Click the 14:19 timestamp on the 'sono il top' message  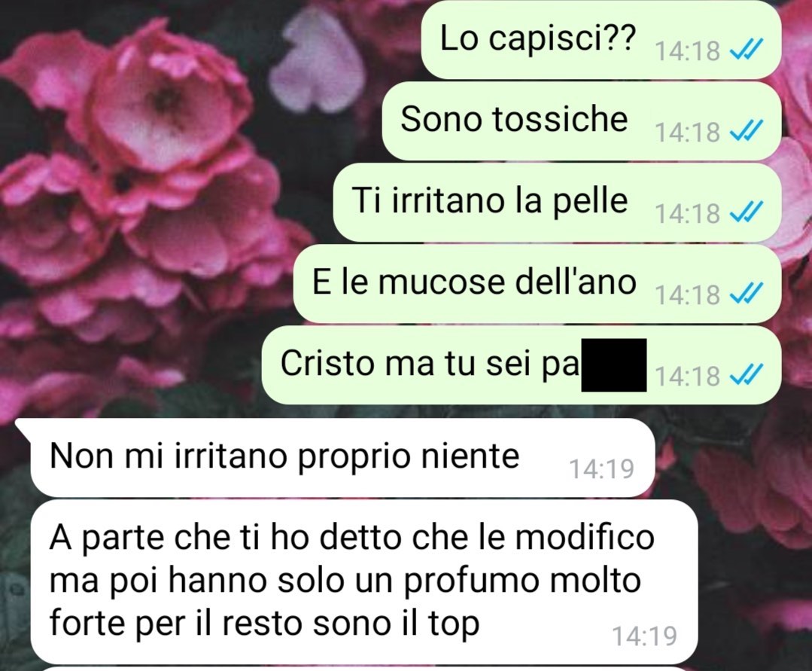(645, 636)
